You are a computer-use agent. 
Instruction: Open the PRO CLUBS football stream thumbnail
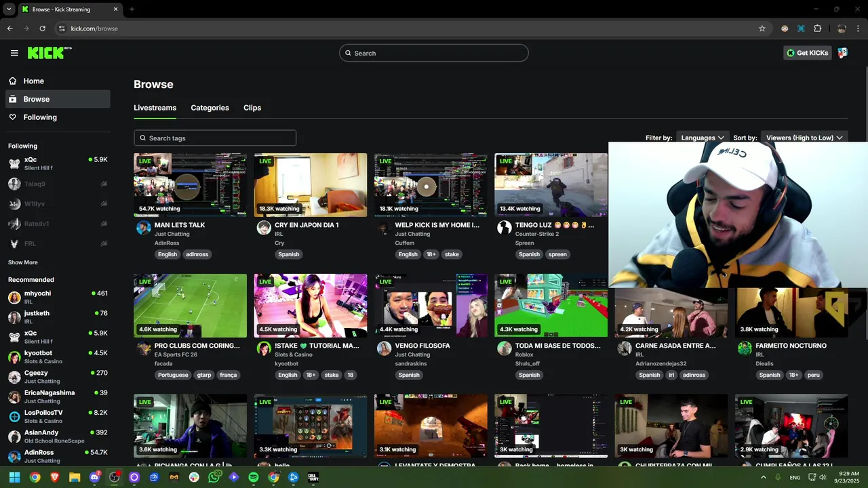190,305
